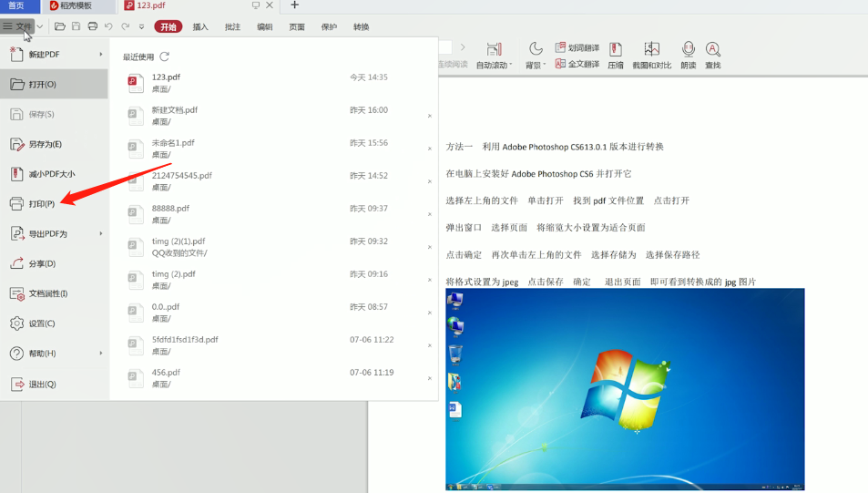
Task: Switch to the 首页 home tab
Action: tap(19, 5)
